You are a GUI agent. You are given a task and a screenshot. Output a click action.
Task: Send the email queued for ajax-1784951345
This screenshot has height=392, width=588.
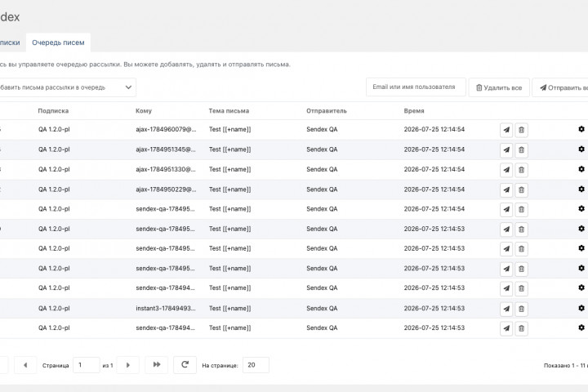pos(506,150)
